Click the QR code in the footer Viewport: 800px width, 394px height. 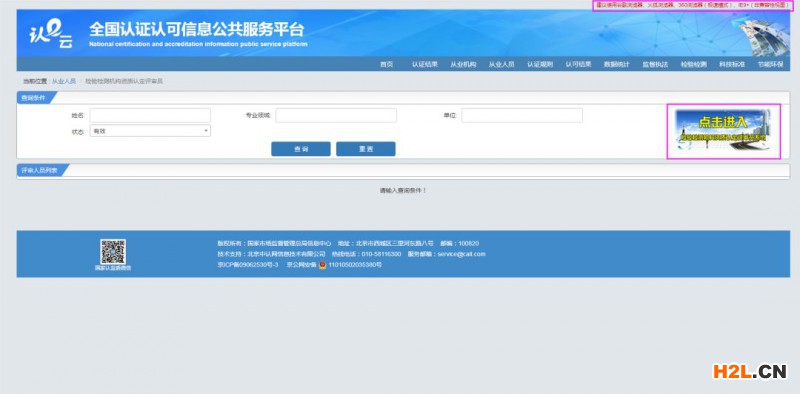pos(113,252)
